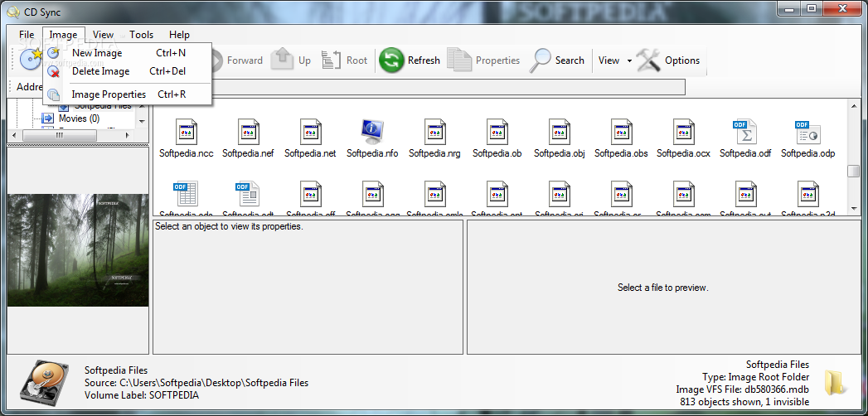
Task: Select the ODF text document file icon
Action: click(247, 194)
